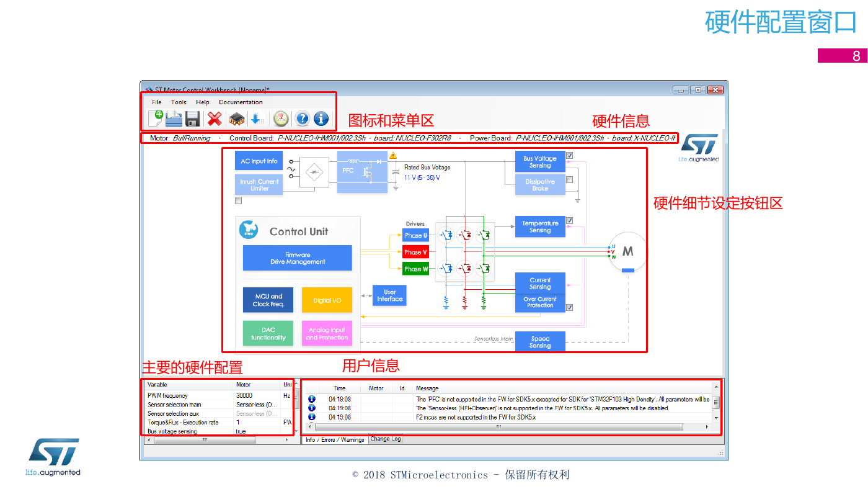Screen dimensions: 868x489
Task: Open the Dissipative Brake block
Action: pos(540,185)
